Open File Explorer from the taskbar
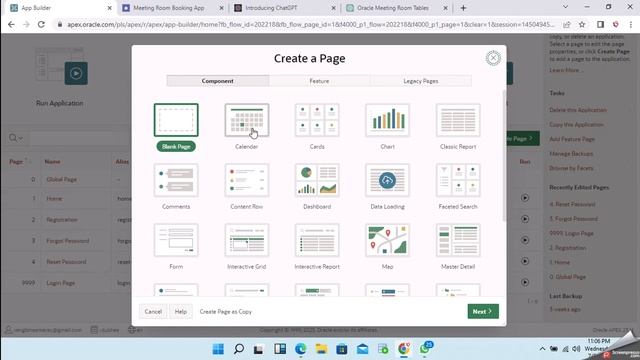This screenshot has width=640, height=360. (x=321, y=349)
